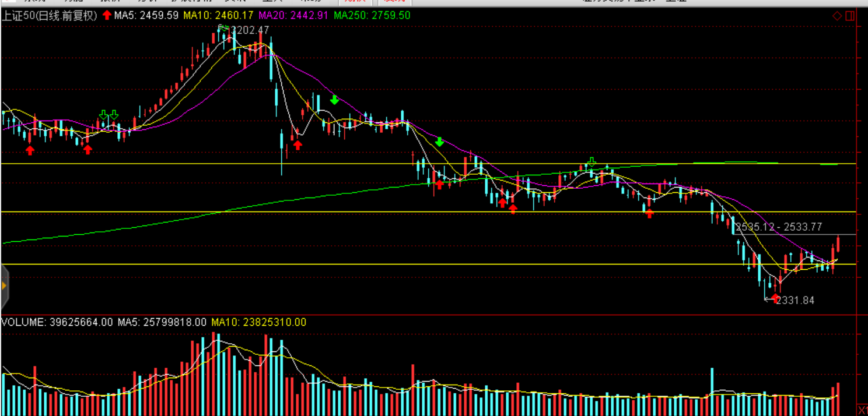The height and width of the screenshot is (416, 868).
Task: Click hollow green arrow touching the top yellow line
Action: click(x=591, y=161)
